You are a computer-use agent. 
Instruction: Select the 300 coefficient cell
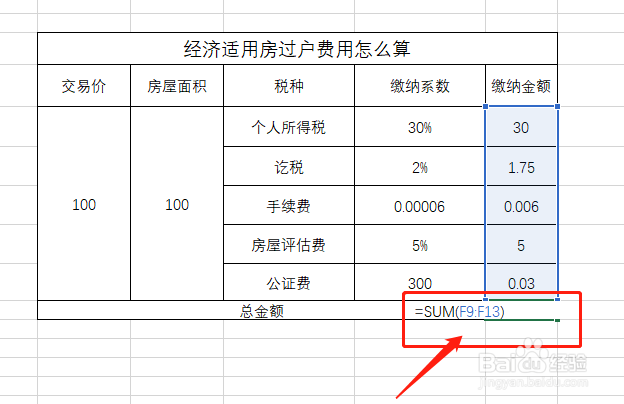[420, 283]
